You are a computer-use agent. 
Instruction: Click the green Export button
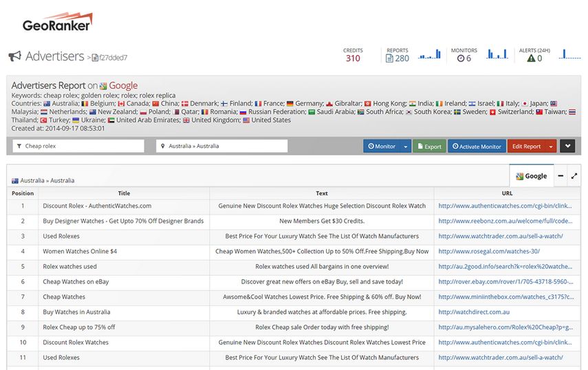429,146
